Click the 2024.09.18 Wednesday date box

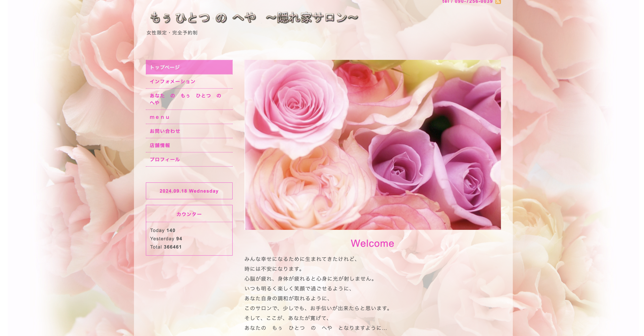point(189,191)
